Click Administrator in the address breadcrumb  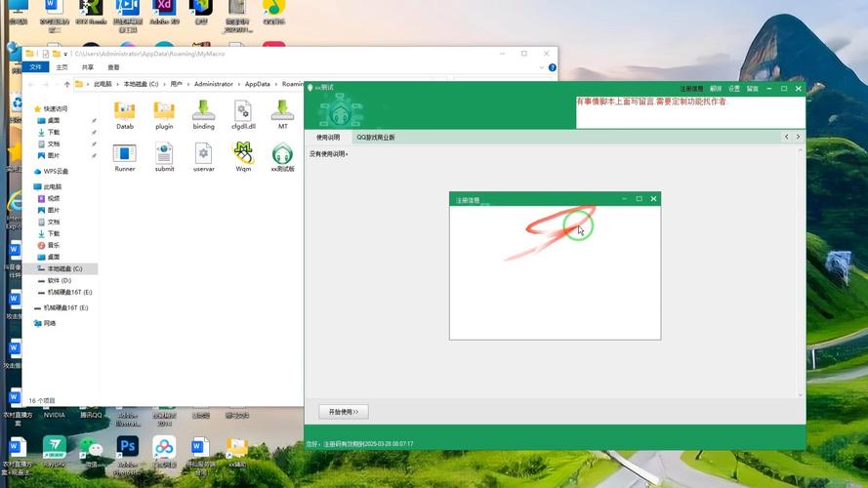[214, 84]
